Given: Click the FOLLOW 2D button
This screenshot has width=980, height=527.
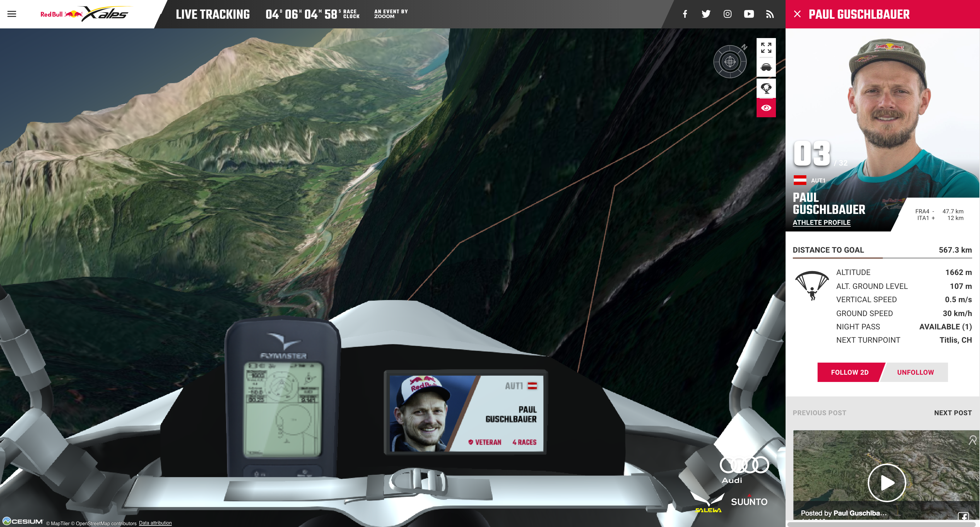Looking at the screenshot, I should 850,372.
